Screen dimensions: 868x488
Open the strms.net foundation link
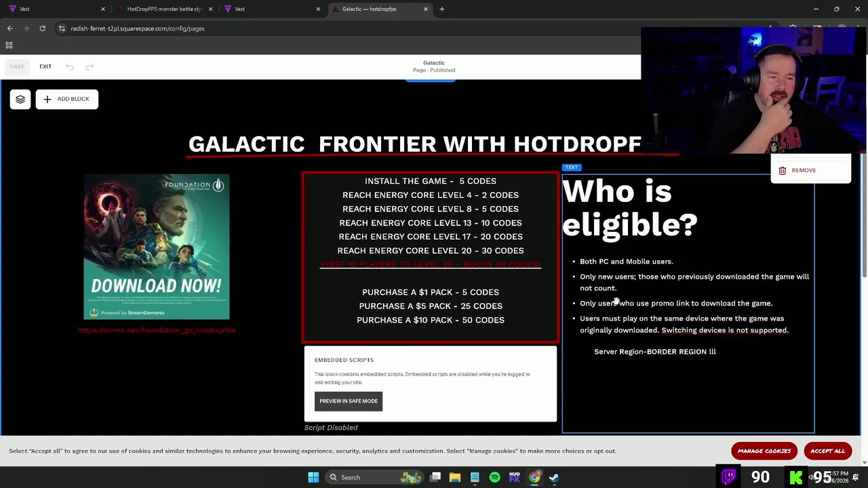tap(157, 330)
